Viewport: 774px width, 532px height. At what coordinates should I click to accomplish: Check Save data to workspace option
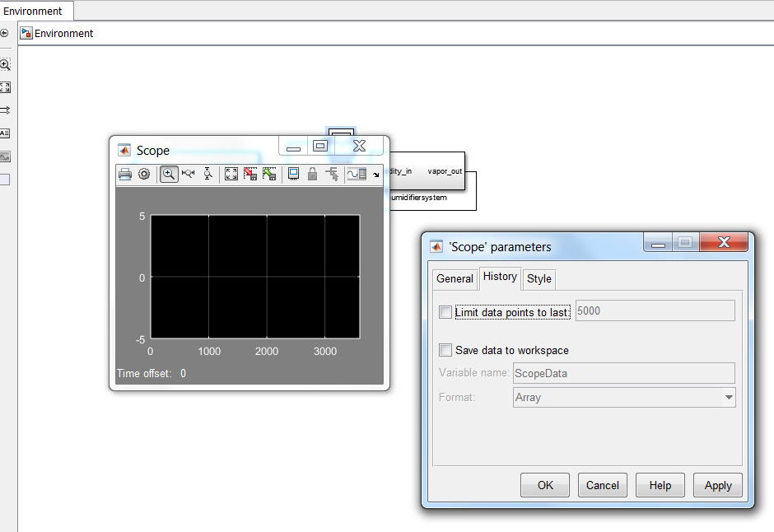click(445, 350)
